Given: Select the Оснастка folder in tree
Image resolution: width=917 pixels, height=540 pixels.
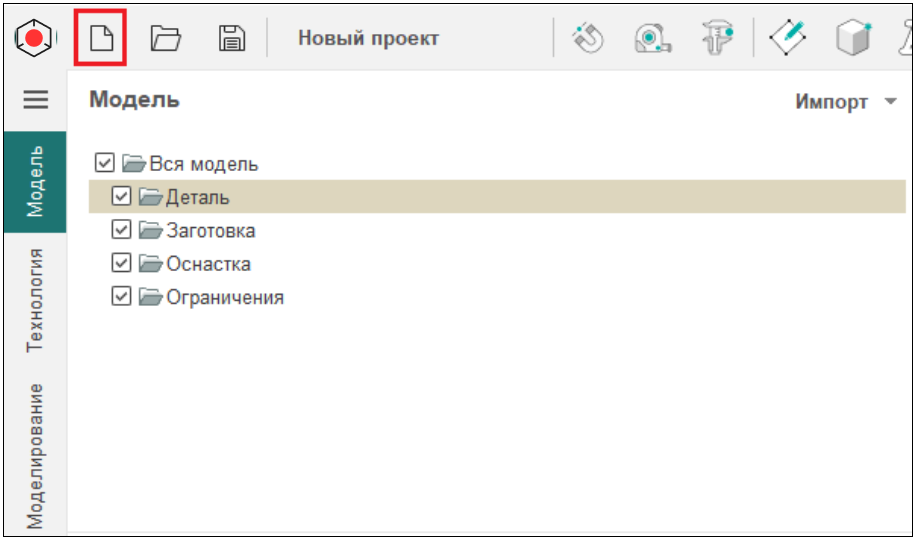Looking at the screenshot, I should point(208,264).
